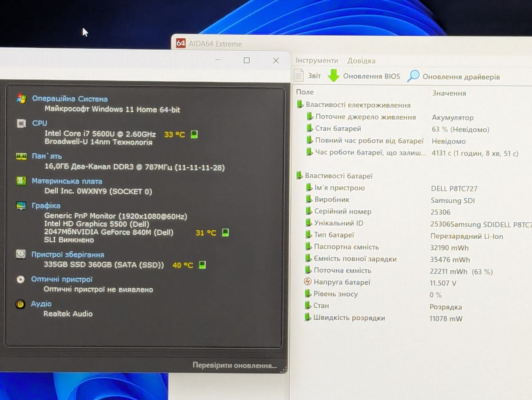Click the 16,0ГБ DDR3 memory line
Viewport: 532px width, 400px height.
coord(134,167)
